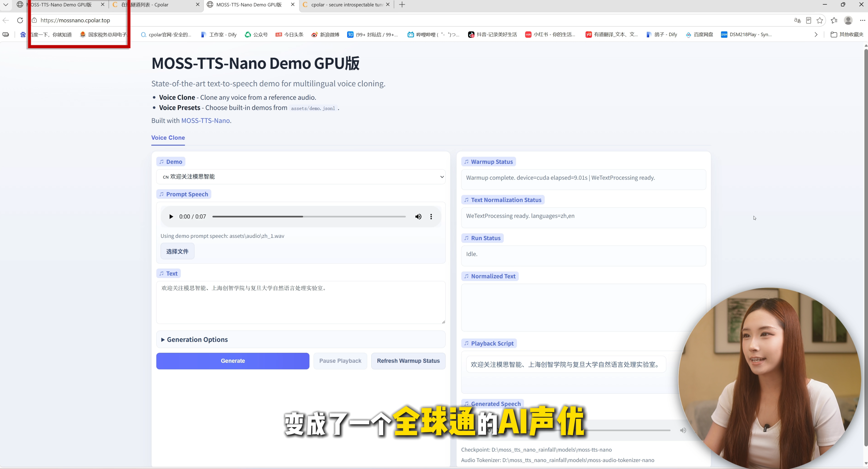
Task: Open the 公众号 bookmark
Action: (x=257, y=34)
